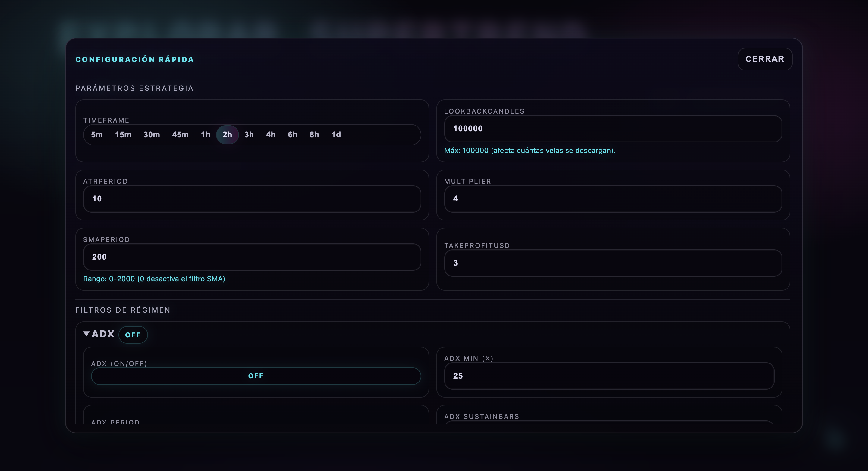The image size is (868, 471).
Task: Focus the LOOKBACKCANDLES input field
Action: click(x=613, y=129)
